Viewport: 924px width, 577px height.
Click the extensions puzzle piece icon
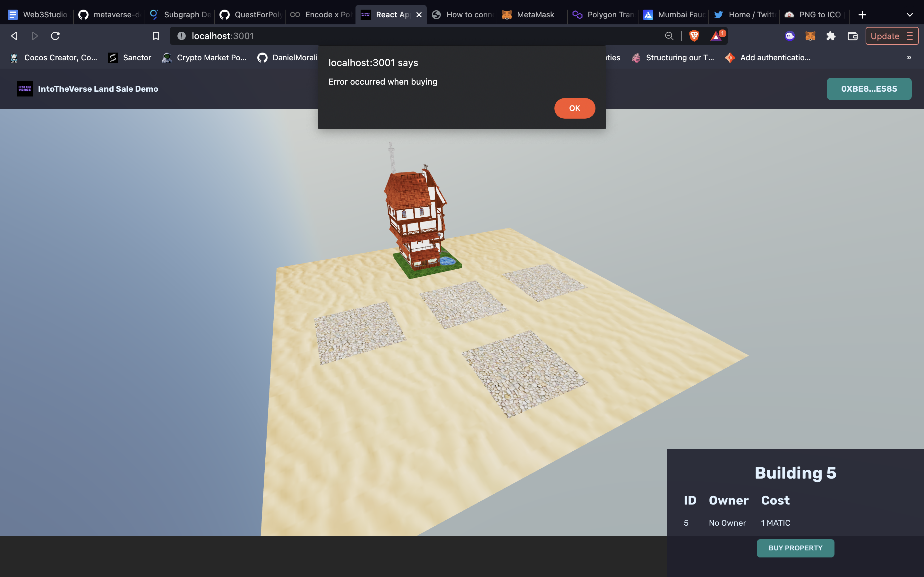(831, 36)
